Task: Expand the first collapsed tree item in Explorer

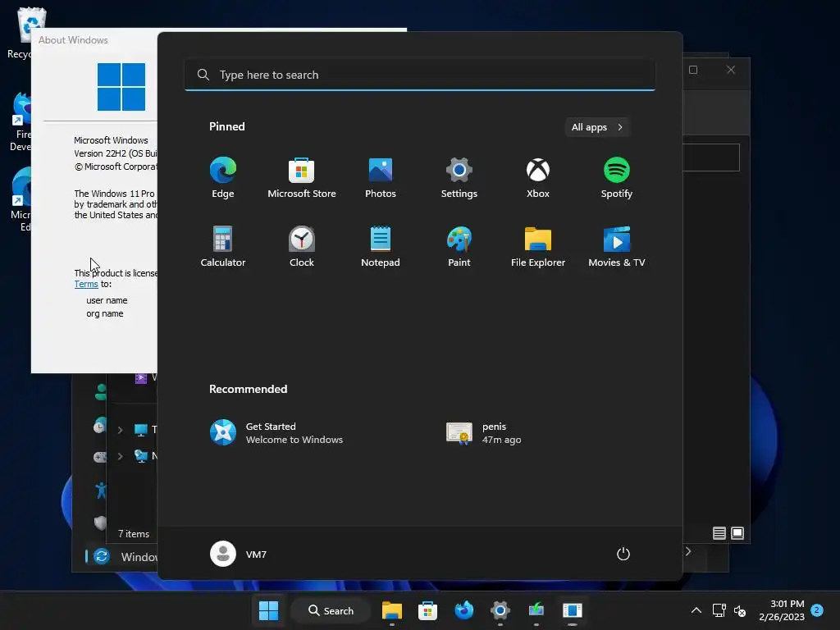Action: 121,430
